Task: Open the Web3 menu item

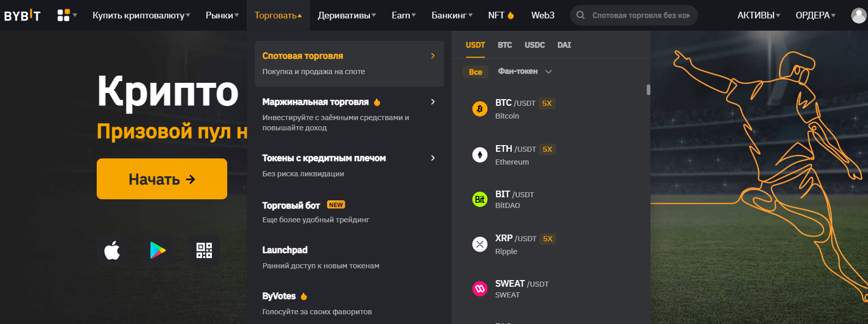Action: coord(543,15)
